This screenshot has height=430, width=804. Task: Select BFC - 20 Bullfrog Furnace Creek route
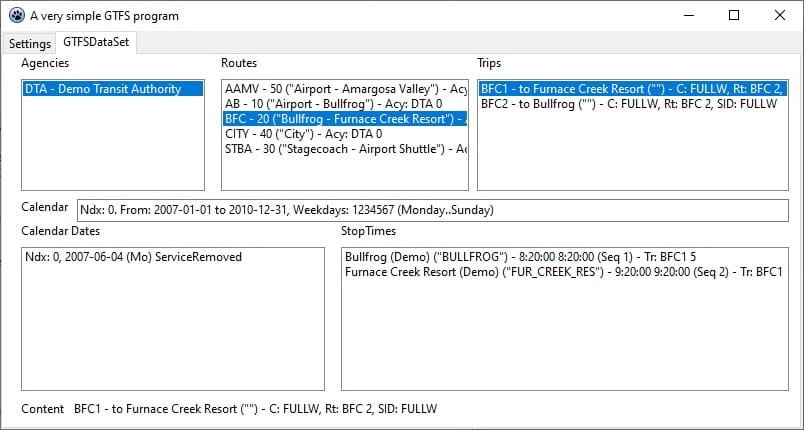[x=345, y=119]
